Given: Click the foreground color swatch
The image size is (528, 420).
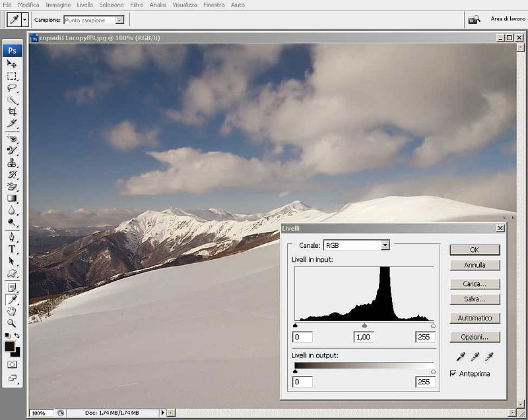Looking at the screenshot, I should (x=9, y=346).
